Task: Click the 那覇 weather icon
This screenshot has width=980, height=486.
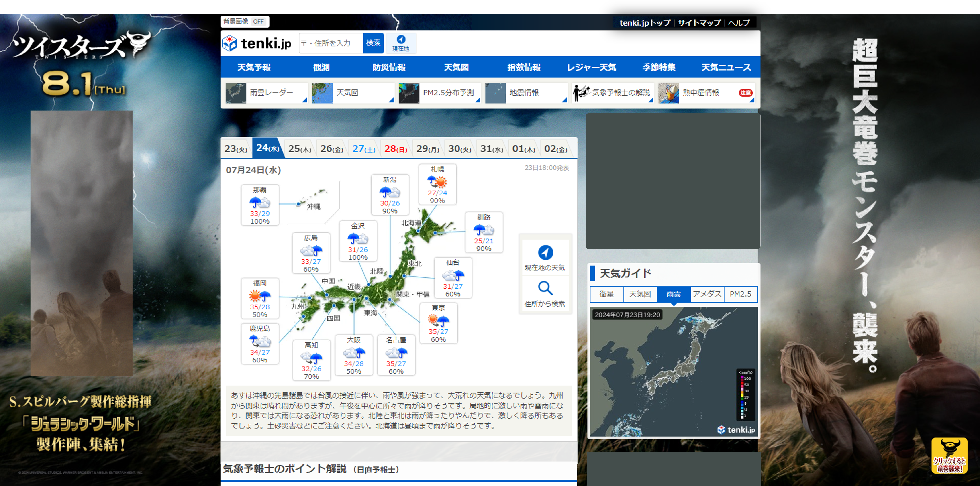Action: [260, 202]
